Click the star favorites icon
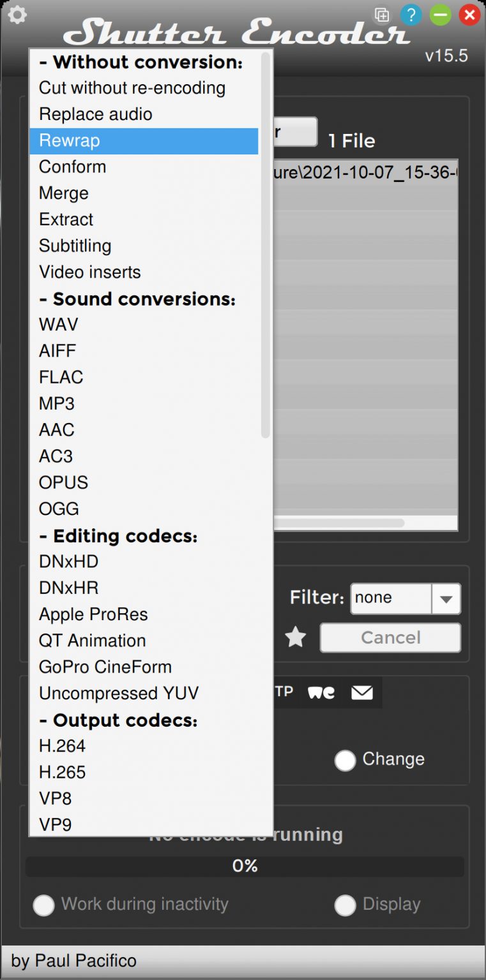Image resolution: width=486 pixels, height=980 pixels. pyautogui.click(x=295, y=637)
